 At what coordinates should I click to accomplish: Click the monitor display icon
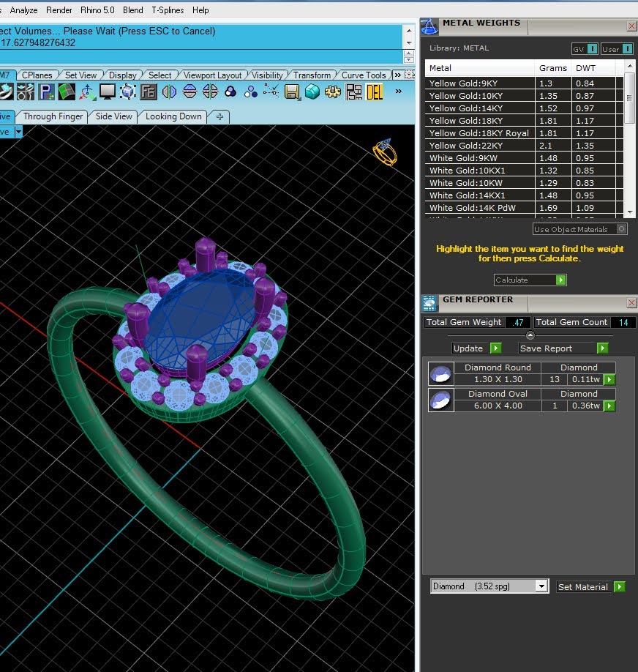(107, 92)
